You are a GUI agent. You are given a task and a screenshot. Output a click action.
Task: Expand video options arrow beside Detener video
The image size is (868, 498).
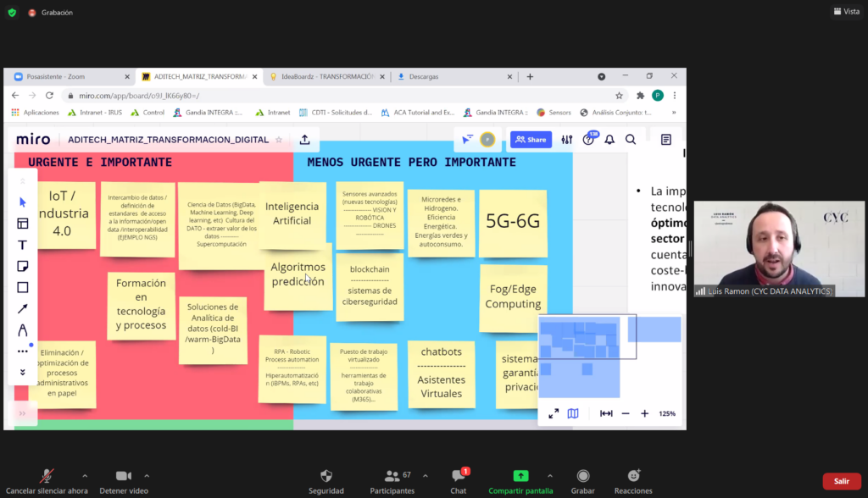click(147, 476)
